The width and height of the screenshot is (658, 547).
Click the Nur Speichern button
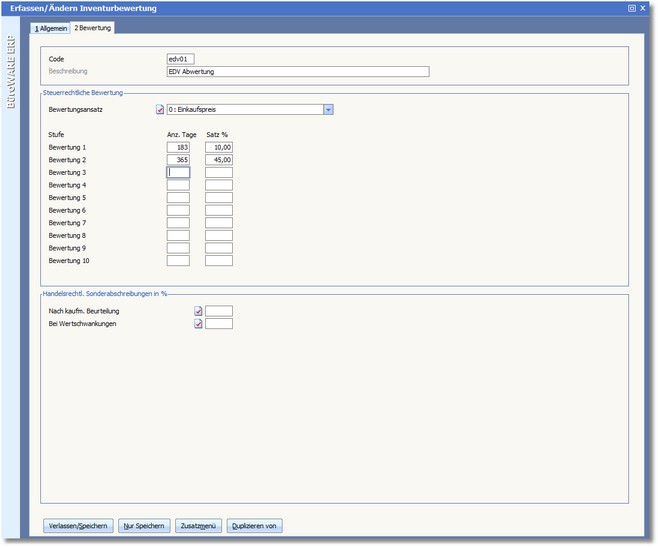coord(144,525)
